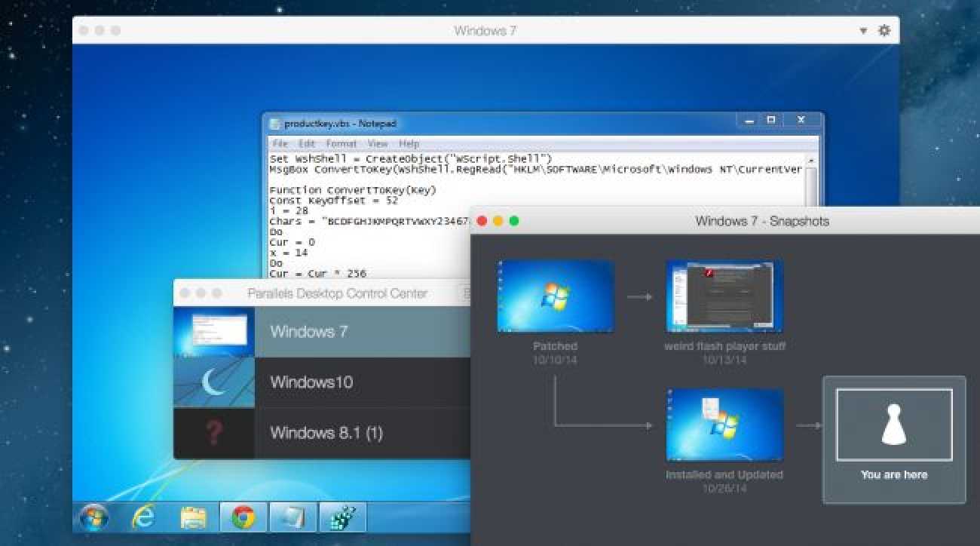980x546 pixels.
Task: Open Windows Explorer folder in taskbar
Action: coord(194,517)
